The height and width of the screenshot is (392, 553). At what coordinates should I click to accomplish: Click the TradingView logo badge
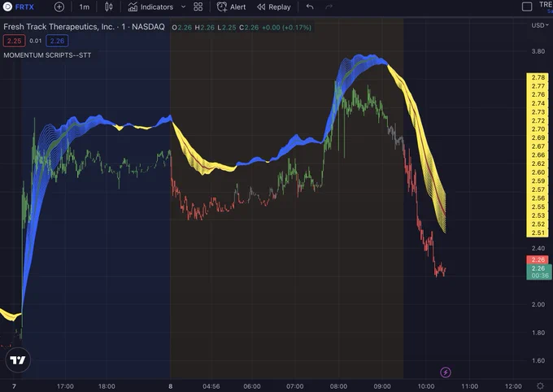pos(18,360)
